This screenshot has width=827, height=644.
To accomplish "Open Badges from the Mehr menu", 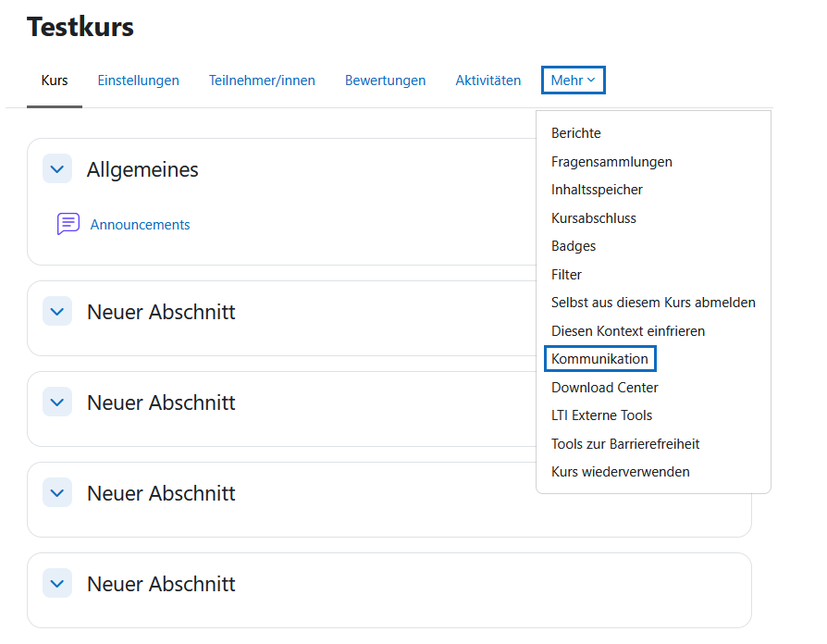I will tap(574, 246).
